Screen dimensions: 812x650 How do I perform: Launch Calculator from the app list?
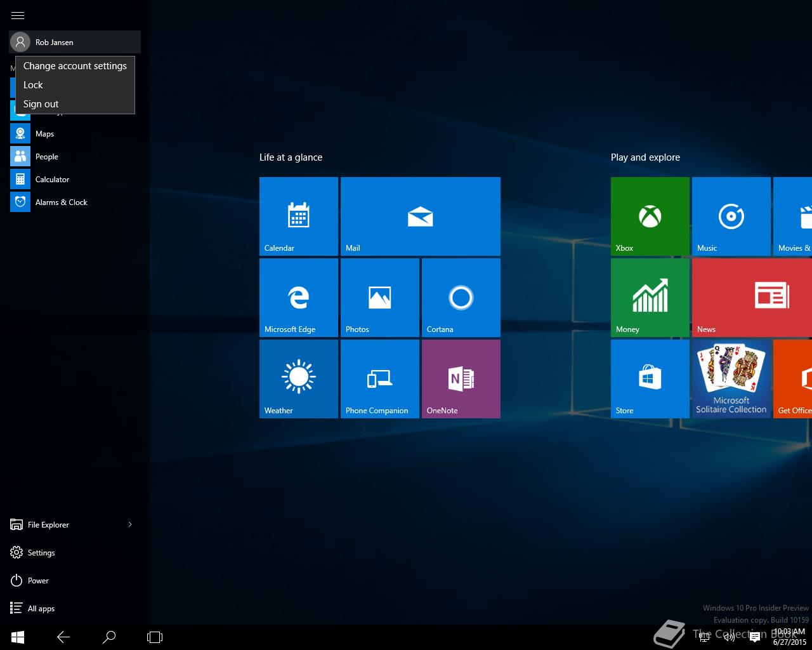pos(75,179)
